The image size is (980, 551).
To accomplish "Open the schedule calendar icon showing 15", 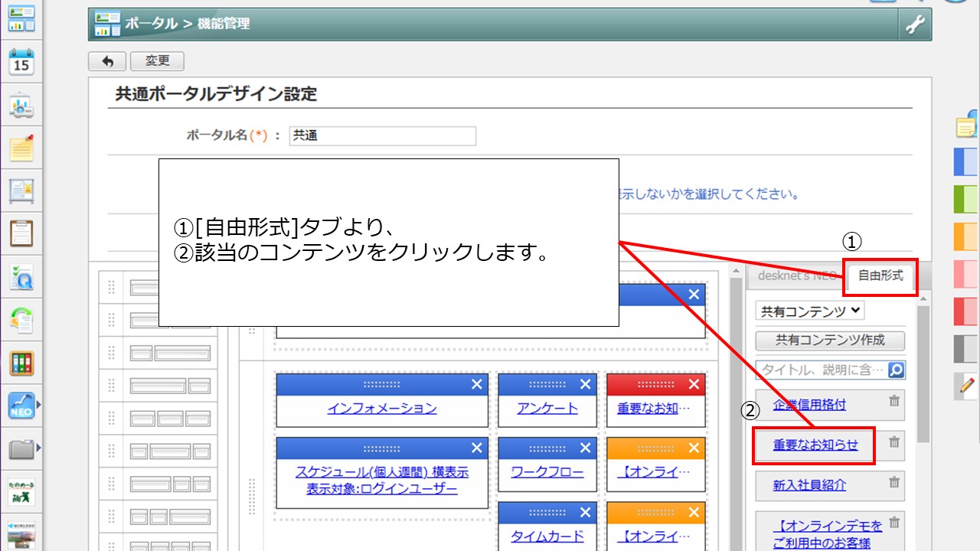I will (21, 62).
